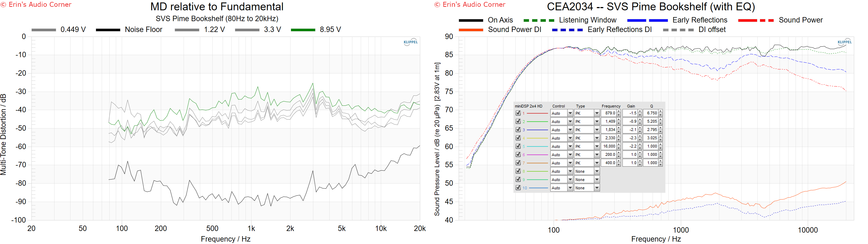Click frequency field showing 16,000
The height and width of the screenshot is (244, 868).
pos(609,146)
